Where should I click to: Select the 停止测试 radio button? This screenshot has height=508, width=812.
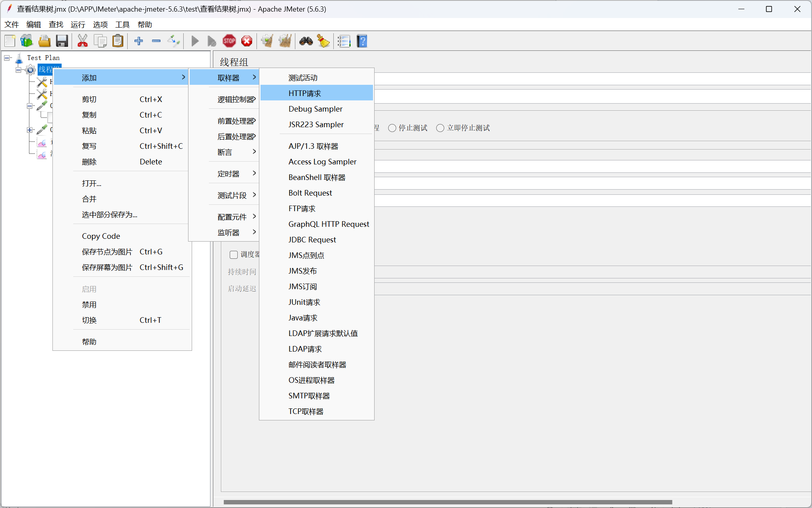click(x=392, y=128)
